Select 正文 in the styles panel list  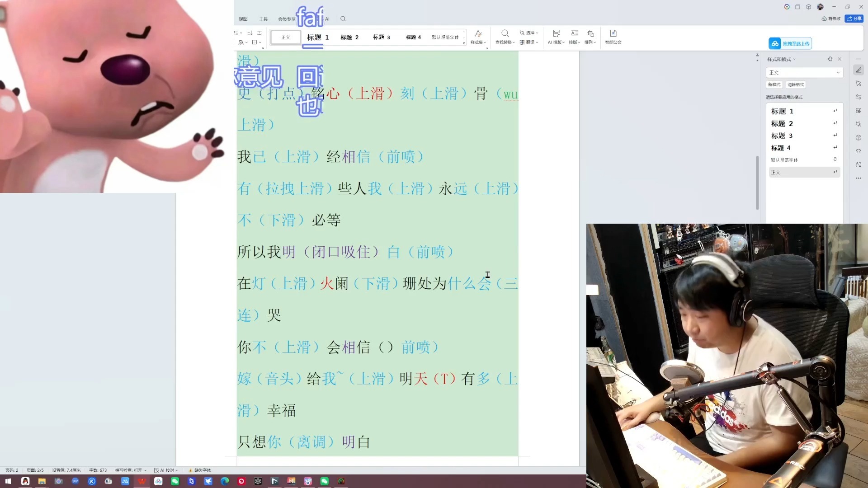tap(805, 172)
